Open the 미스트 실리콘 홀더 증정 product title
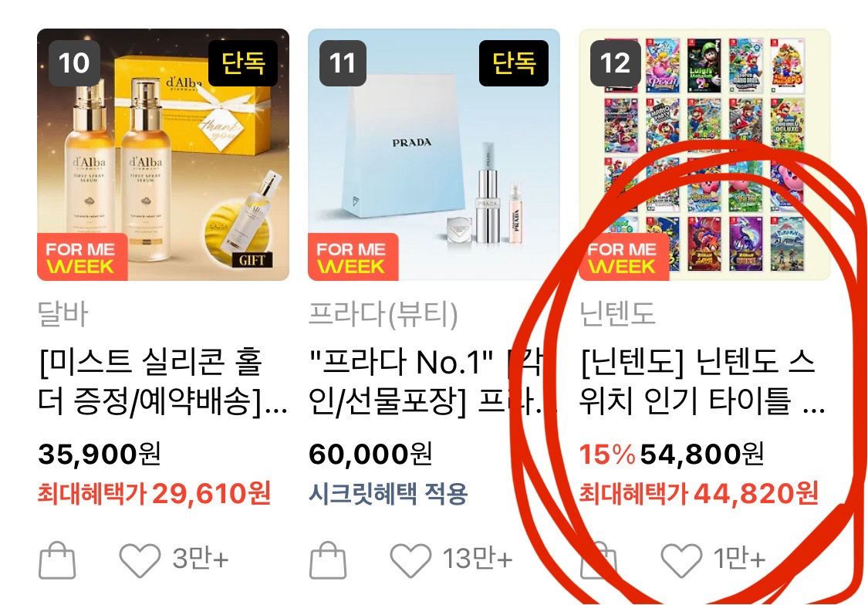 pos(163,381)
